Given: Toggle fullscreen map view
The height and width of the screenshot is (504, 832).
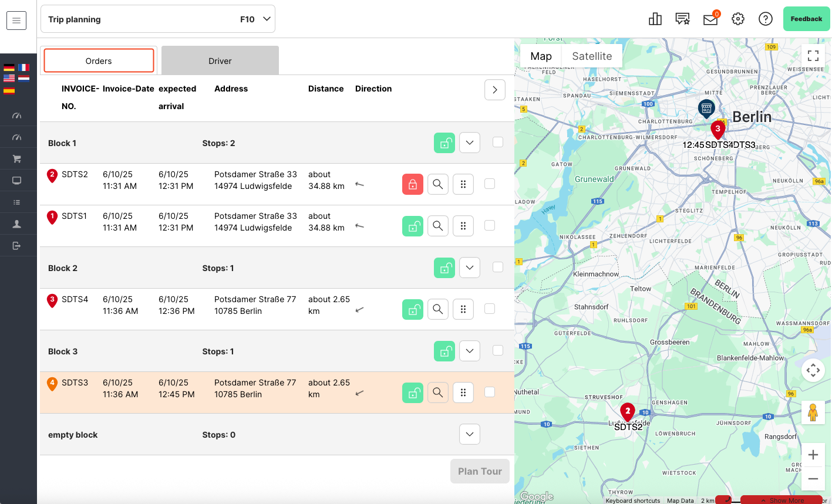Looking at the screenshot, I should click(813, 56).
